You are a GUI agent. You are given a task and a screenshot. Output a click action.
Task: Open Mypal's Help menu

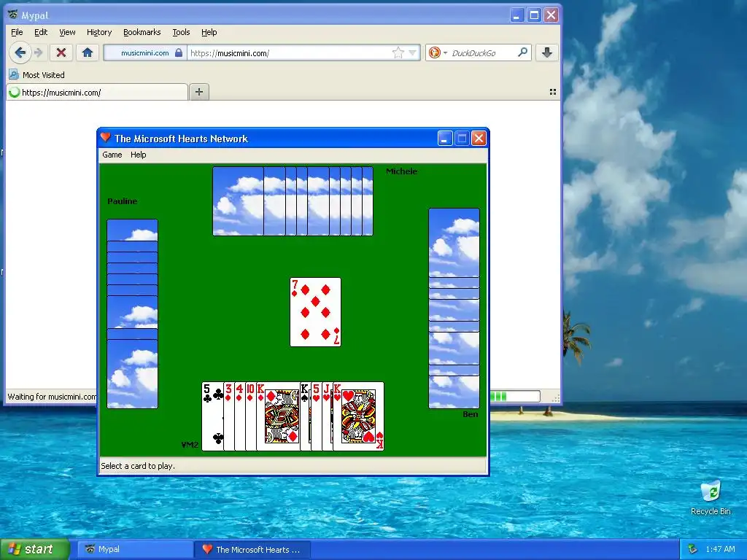click(209, 32)
